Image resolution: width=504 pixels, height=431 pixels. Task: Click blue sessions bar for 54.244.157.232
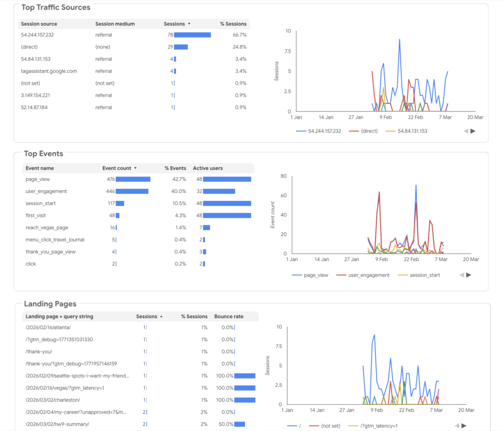(x=192, y=35)
